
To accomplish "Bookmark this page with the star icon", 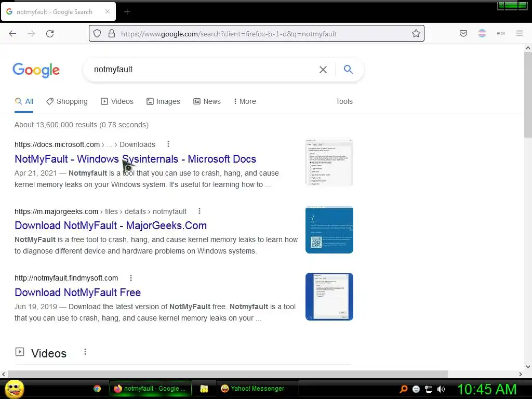I will click(416, 33).
